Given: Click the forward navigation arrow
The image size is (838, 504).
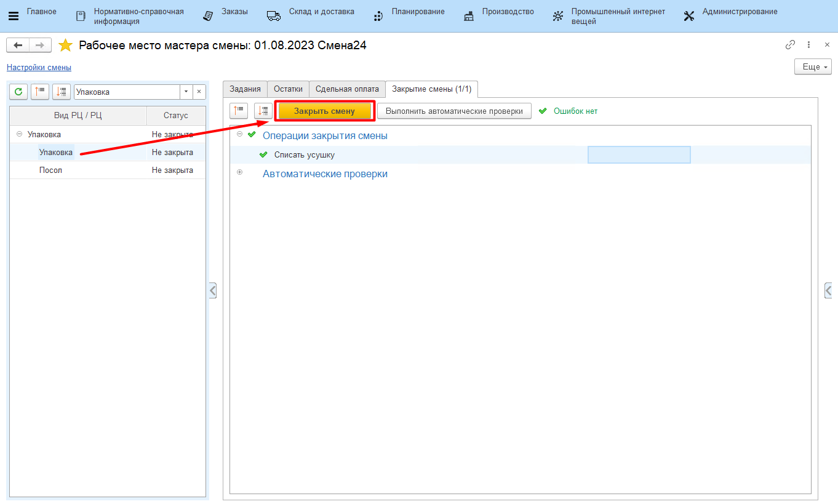Looking at the screenshot, I should (x=39, y=46).
